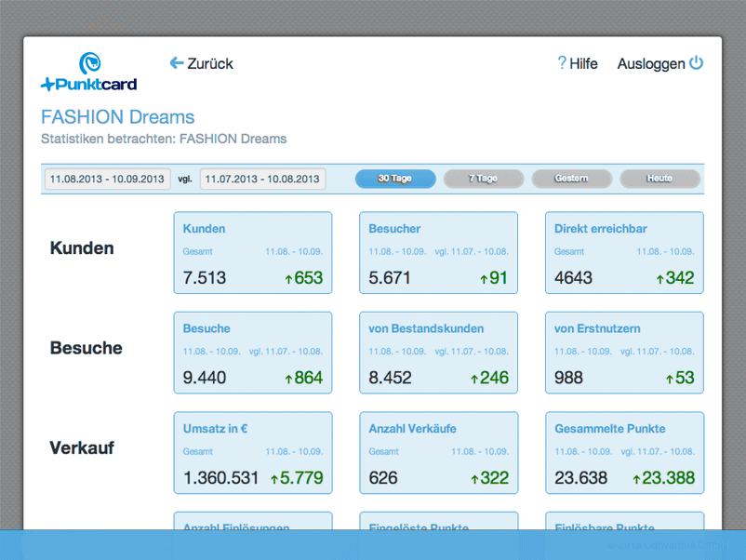The width and height of the screenshot is (746, 560).
Task: Open the Kunden stat card title
Action: click(204, 229)
